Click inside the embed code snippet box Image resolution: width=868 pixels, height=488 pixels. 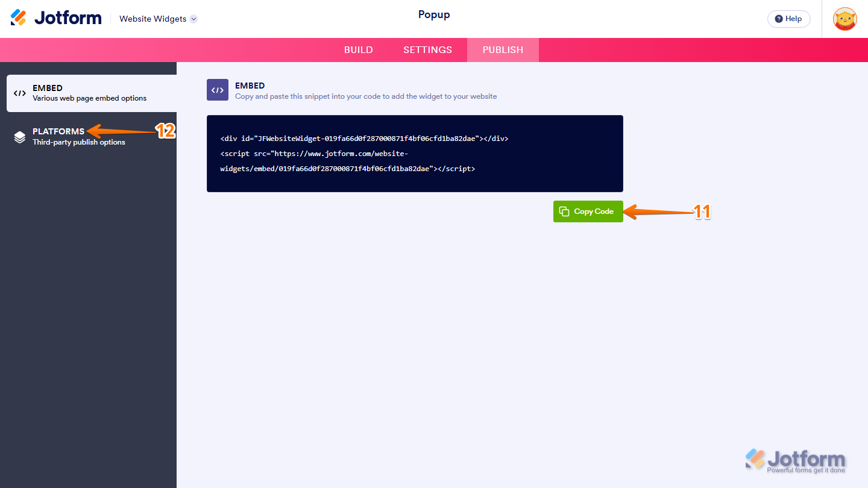415,154
